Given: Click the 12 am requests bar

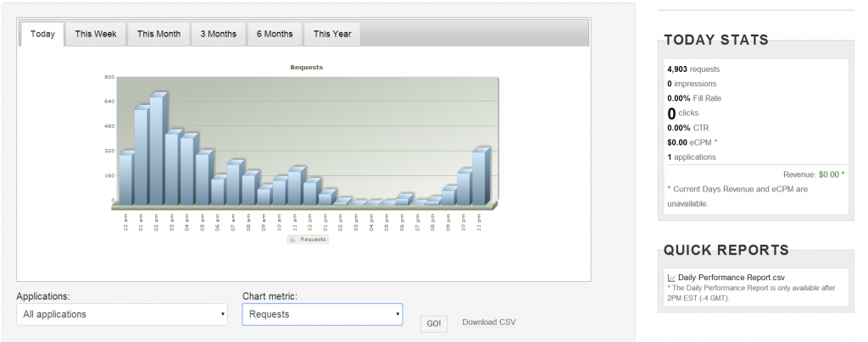Looking at the screenshot, I should (126, 179).
